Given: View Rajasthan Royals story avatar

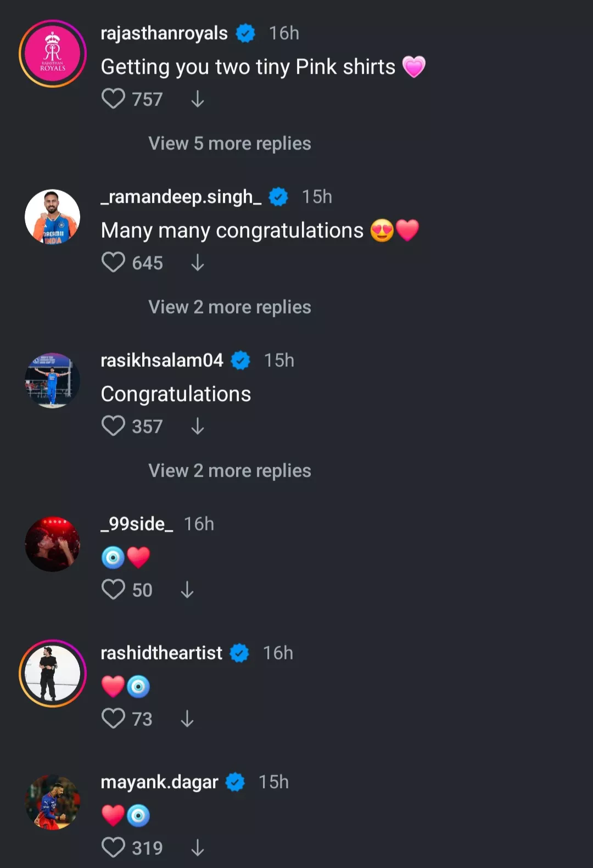Looking at the screenshot, I should tap(53, 54).
